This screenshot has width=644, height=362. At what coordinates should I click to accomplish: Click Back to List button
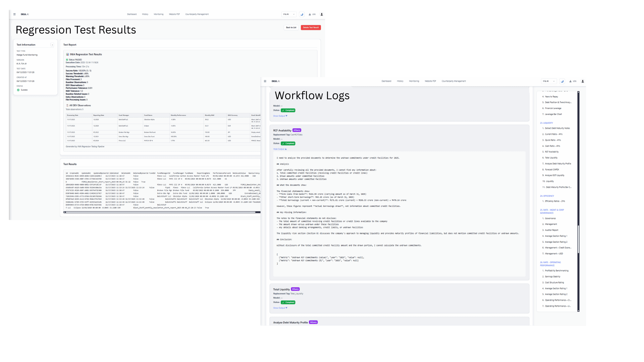tap(291, 27)
